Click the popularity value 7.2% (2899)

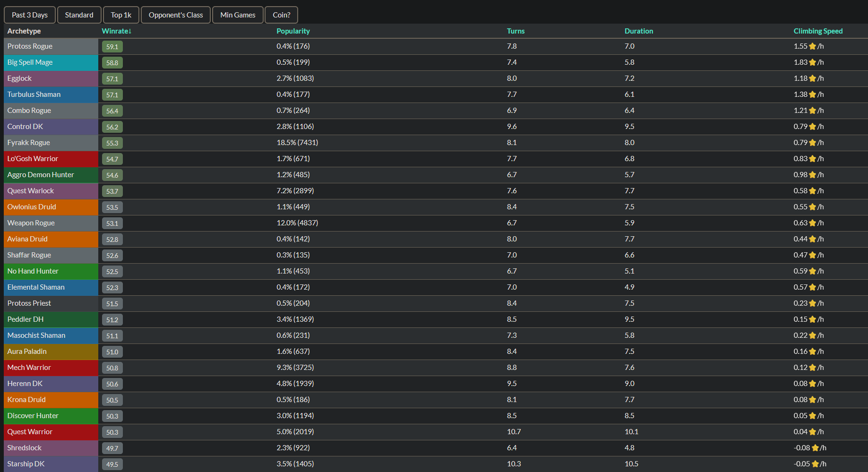coord(295,191)
